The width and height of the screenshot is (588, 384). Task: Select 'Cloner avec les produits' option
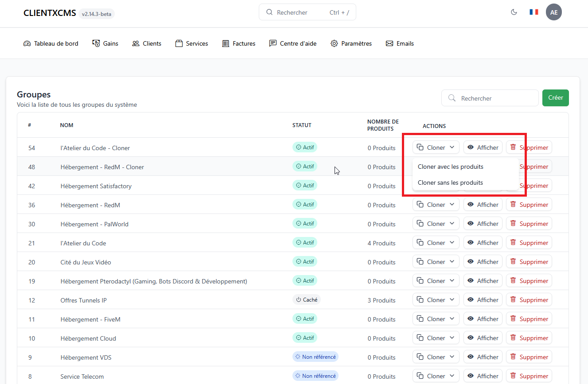click(x=450, y=167)
